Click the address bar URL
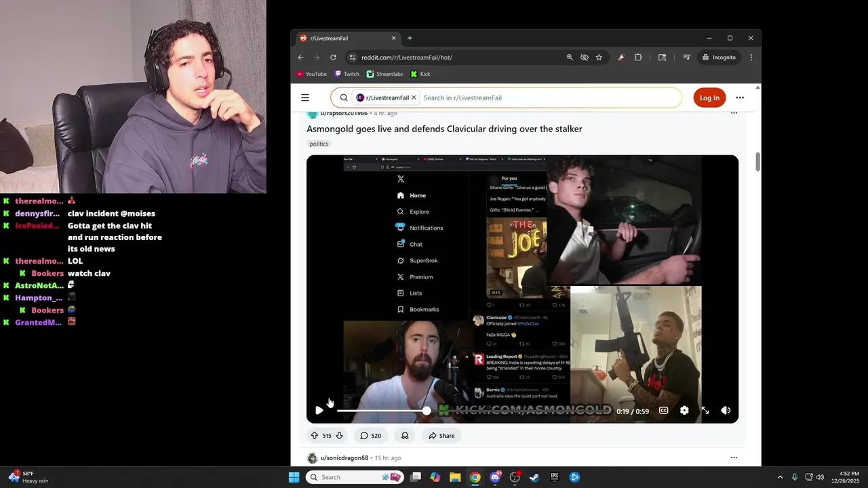868x488 pixels. pos(407,58)
